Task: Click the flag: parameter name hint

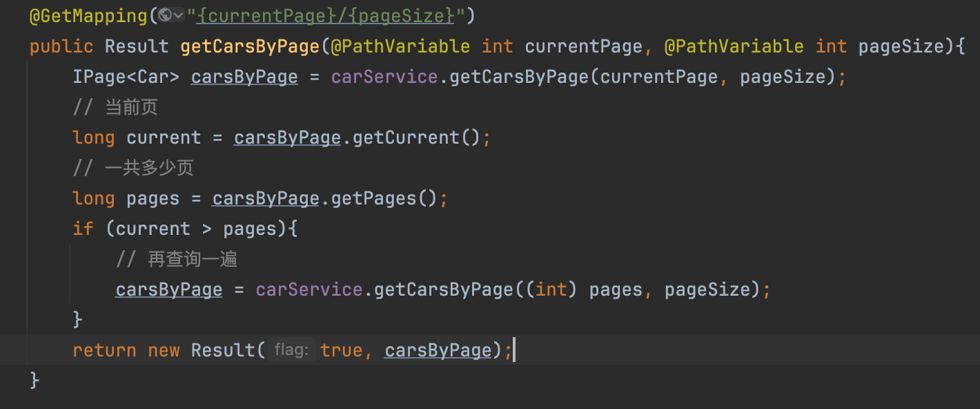Action: tap(291, 350)
